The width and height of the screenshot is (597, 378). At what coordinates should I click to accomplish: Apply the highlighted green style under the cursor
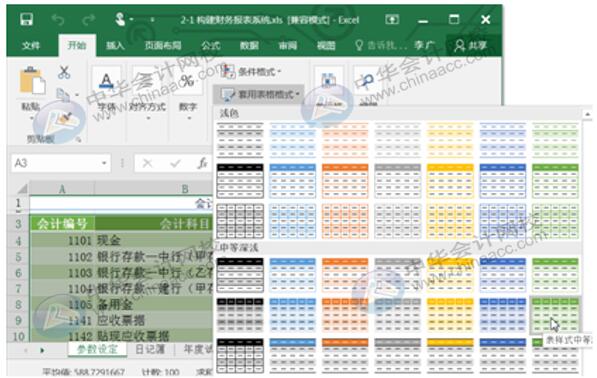[555, 315]
